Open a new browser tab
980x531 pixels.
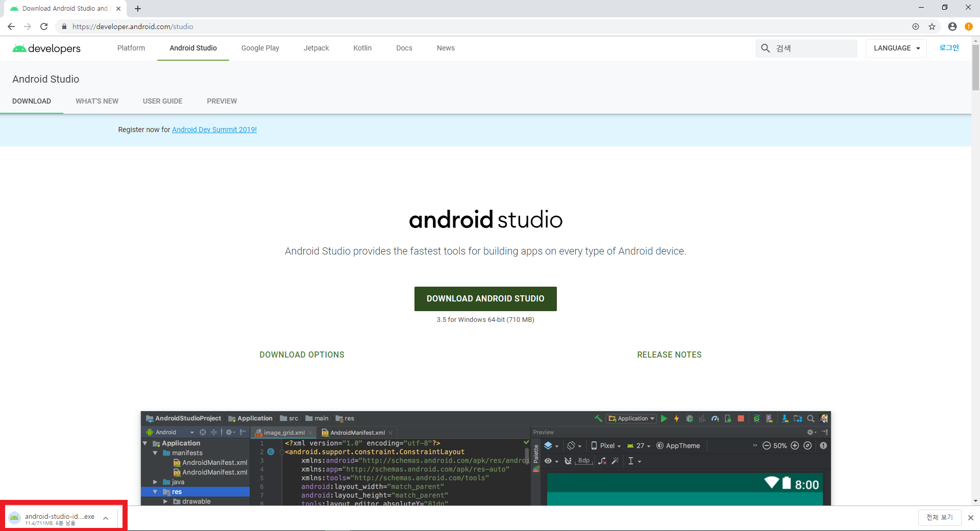[x=138, y=9]
